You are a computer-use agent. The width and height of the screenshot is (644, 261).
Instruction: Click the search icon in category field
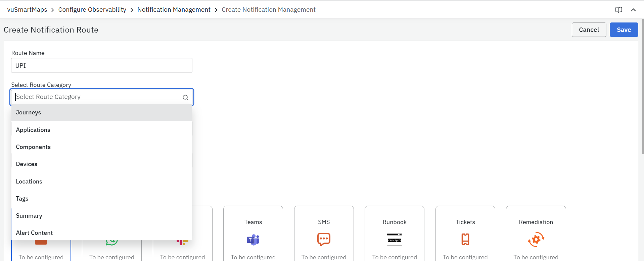[185, 97]
